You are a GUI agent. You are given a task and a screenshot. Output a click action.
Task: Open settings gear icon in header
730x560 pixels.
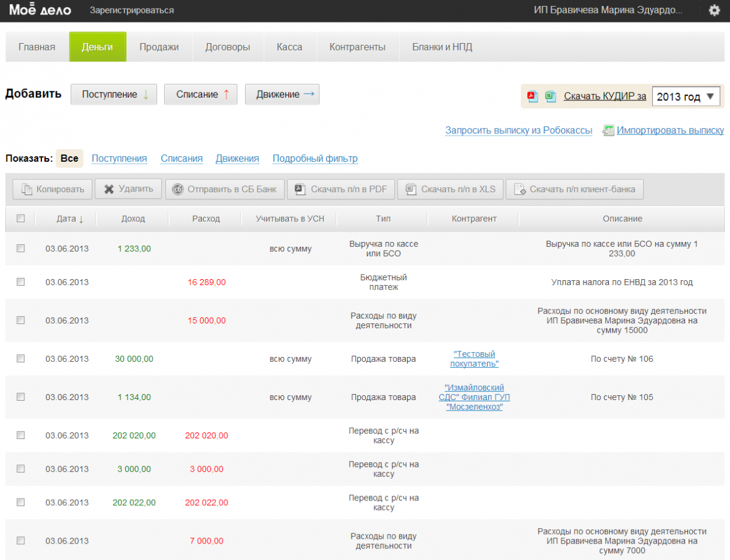point(714,10)
